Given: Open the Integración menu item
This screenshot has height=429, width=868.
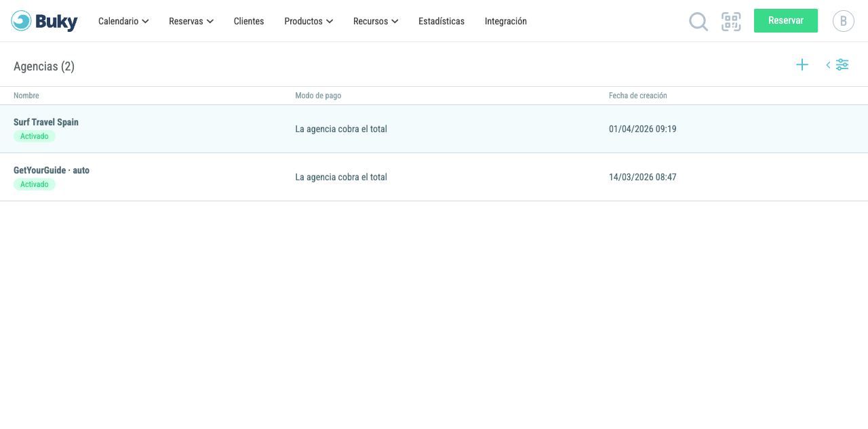Looking at the screenshot, I should tap(506, 21).
